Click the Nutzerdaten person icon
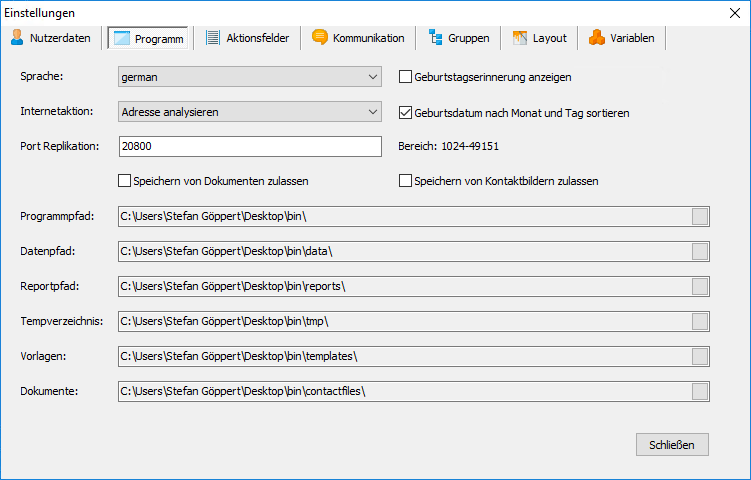The height and width of the screenshot is (480, 751). click(x=17, y=38)
